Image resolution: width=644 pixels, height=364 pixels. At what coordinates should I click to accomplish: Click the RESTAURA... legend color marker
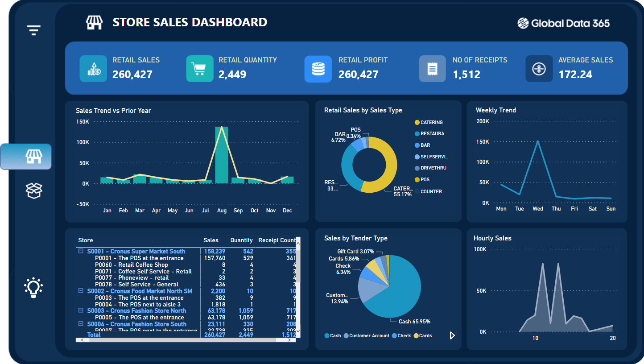417,134
